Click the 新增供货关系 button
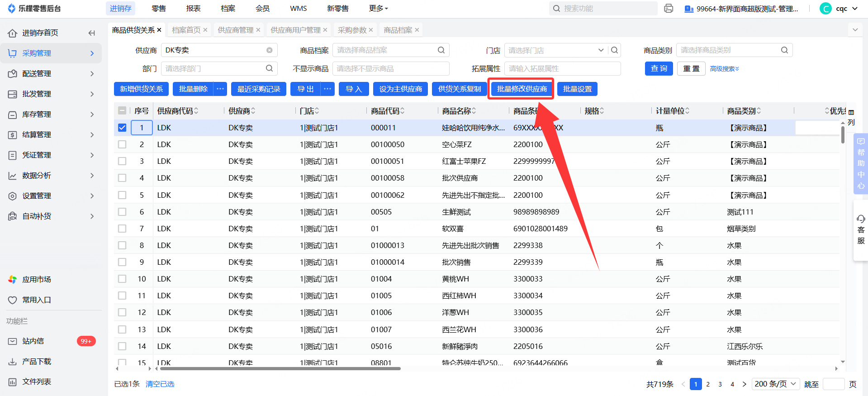Image resolution: width=868 pixels, height=396 pixels. (x=141, y=89)
